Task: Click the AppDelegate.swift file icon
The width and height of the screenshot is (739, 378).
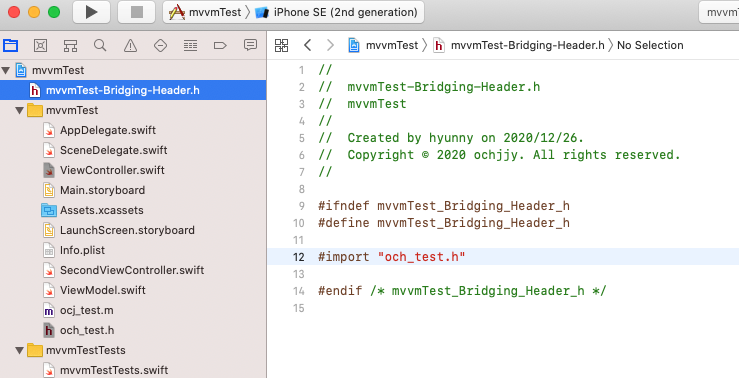Action: [49, 131]
